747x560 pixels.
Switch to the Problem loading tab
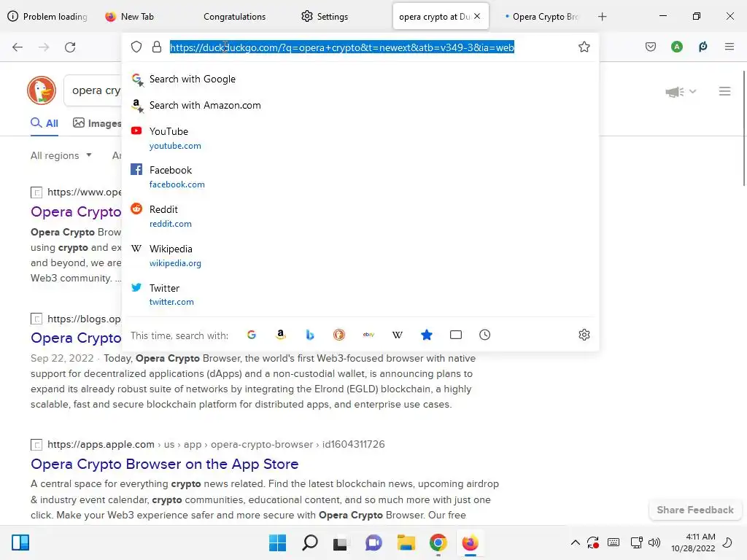click(x=47, y=17)
